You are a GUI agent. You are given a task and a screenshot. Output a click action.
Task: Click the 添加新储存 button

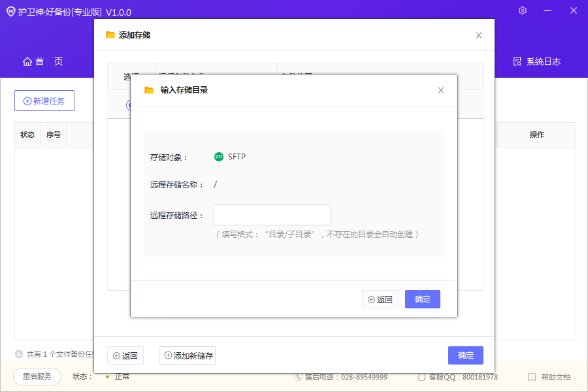click(x=187, y=355)
